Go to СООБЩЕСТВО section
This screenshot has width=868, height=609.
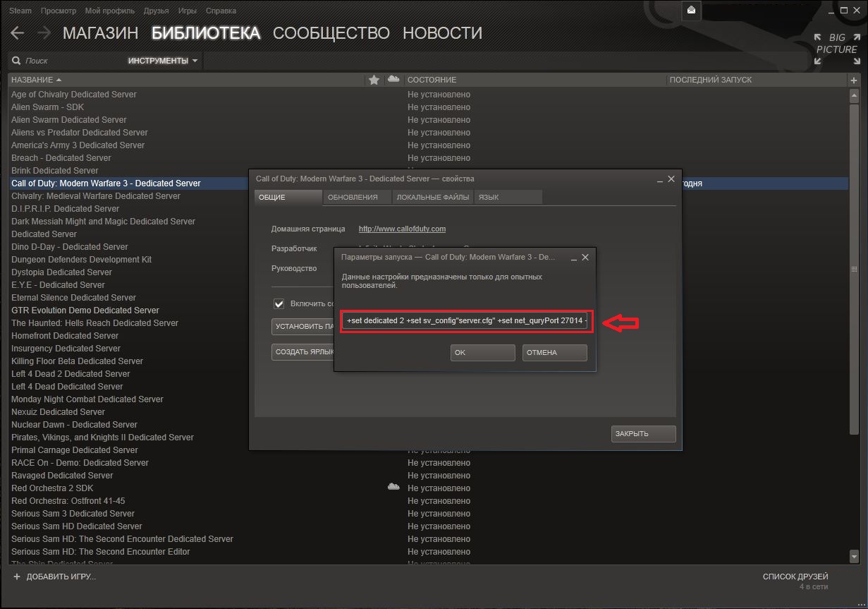(x=331, y=33)
